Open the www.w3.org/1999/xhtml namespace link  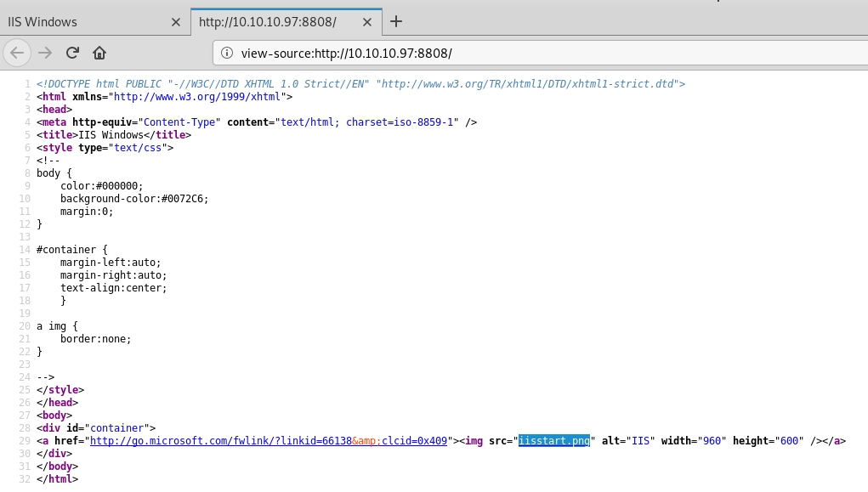[197, 97]
